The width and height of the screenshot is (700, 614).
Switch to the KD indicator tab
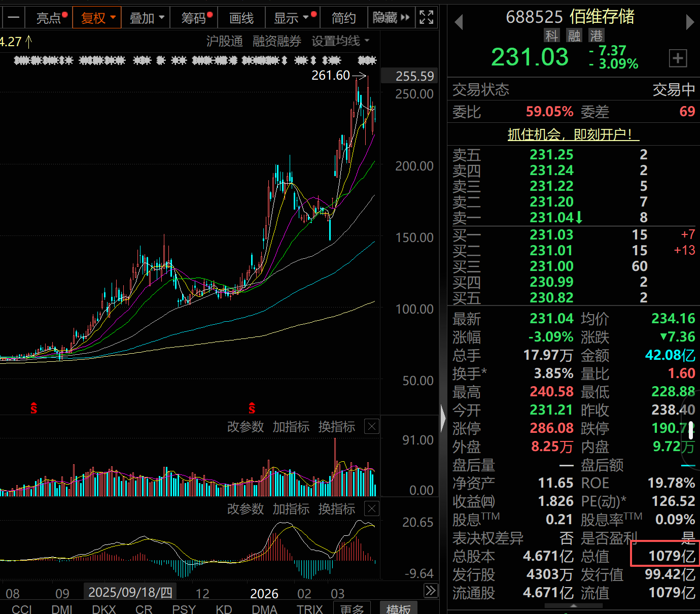click(x=224, y=608)
